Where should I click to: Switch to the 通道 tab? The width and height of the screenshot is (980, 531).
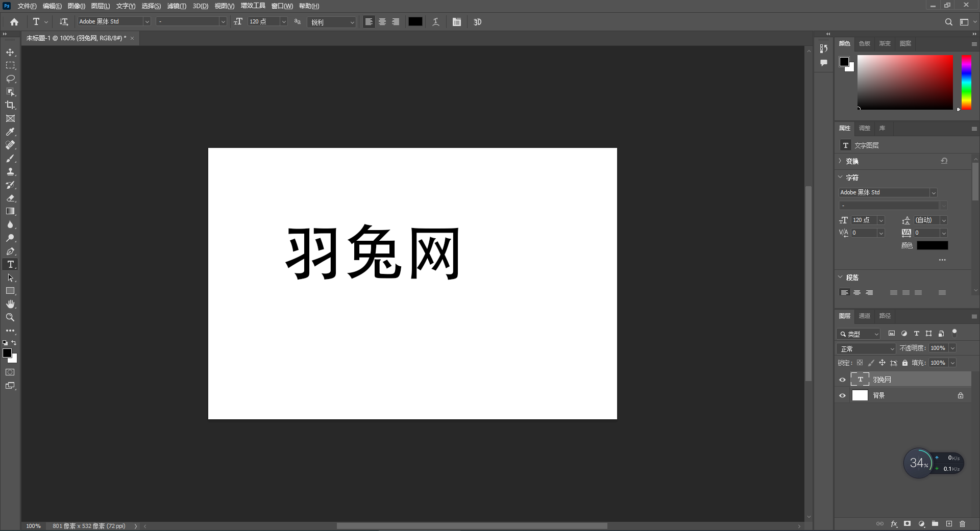864,316
